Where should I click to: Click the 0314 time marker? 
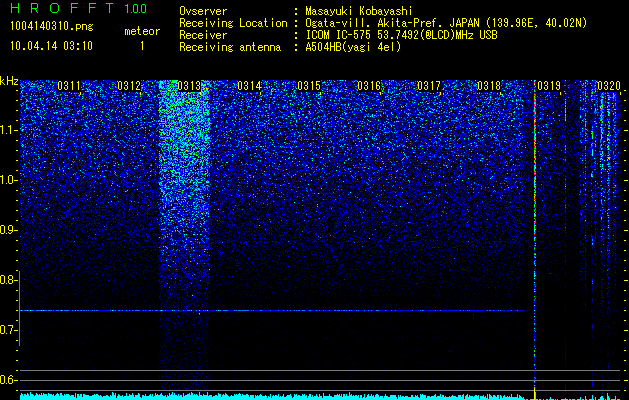[x=249, y=86]
